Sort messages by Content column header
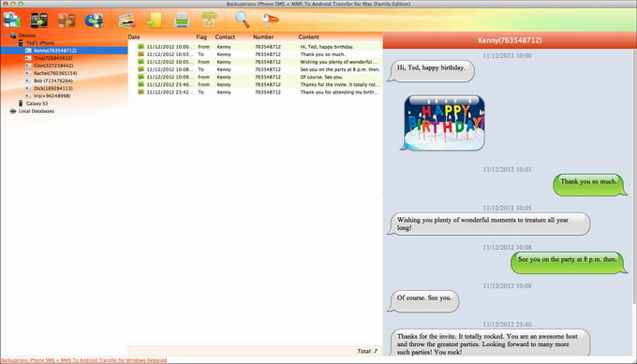 point(309,36)
